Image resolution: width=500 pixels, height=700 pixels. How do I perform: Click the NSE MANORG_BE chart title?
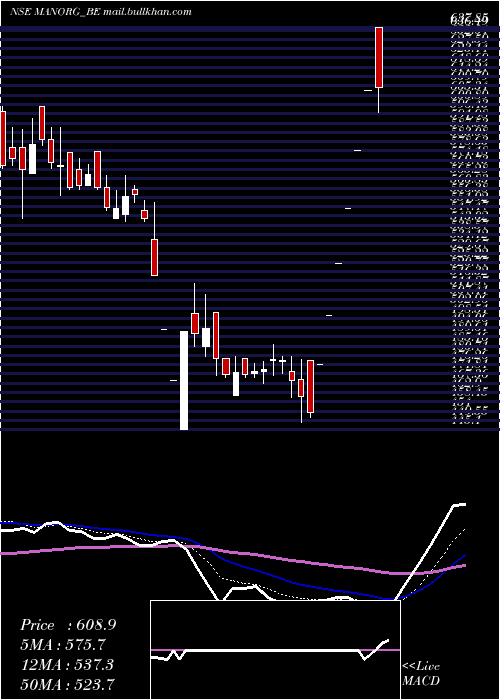[x=55, y=12]
